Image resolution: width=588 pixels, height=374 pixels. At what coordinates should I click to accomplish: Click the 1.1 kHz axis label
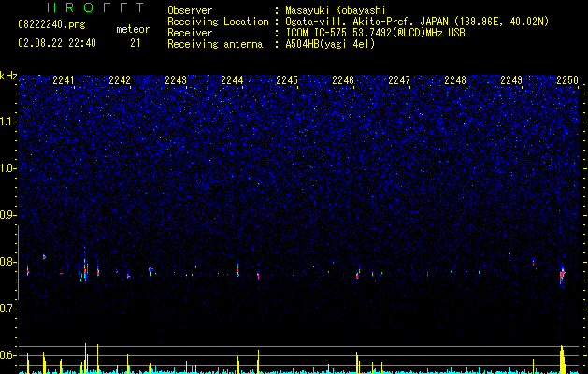click(7, 122)
